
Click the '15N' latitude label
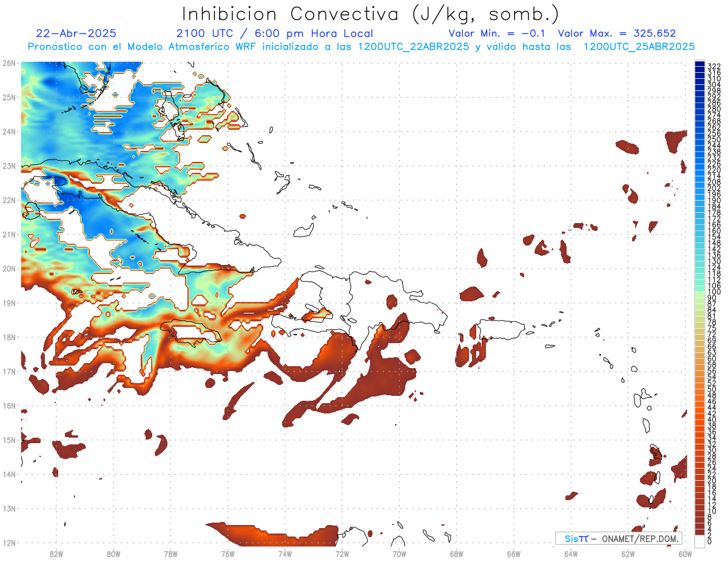9,440
